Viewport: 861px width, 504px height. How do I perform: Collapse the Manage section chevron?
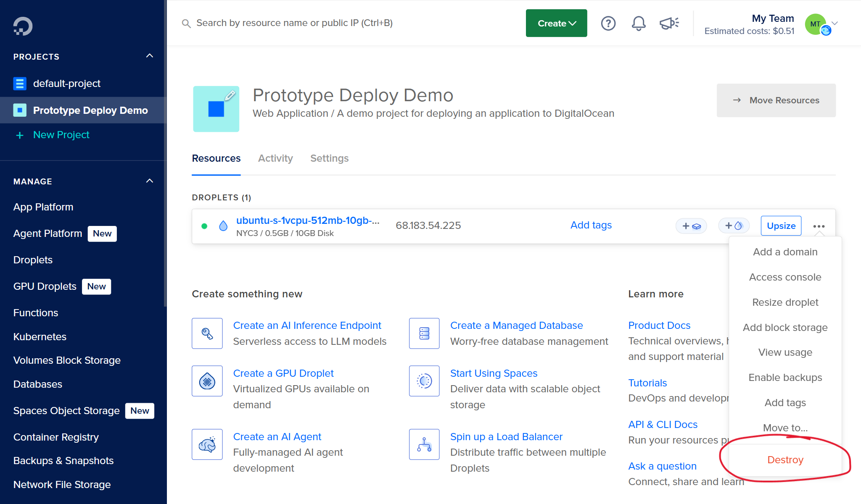coord(150,181)
